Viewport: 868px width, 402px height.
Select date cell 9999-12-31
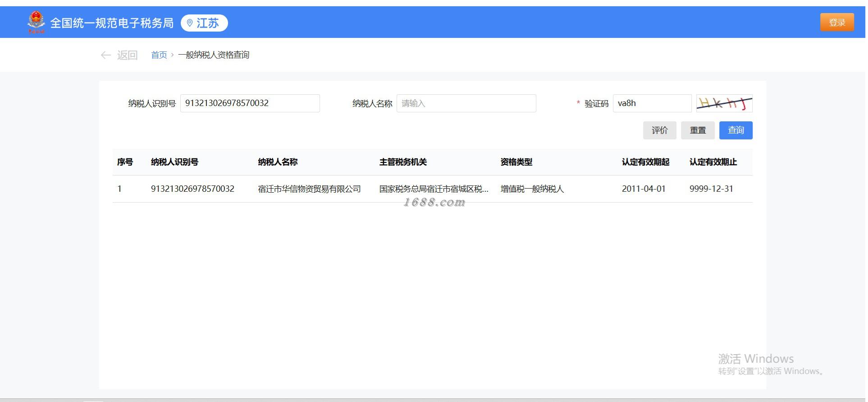coord(711,189)
